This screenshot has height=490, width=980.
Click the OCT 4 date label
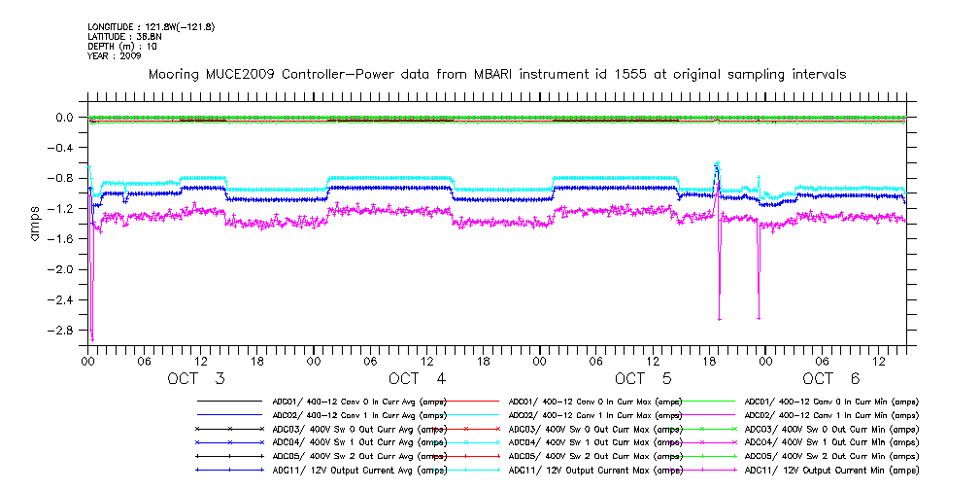417,378
